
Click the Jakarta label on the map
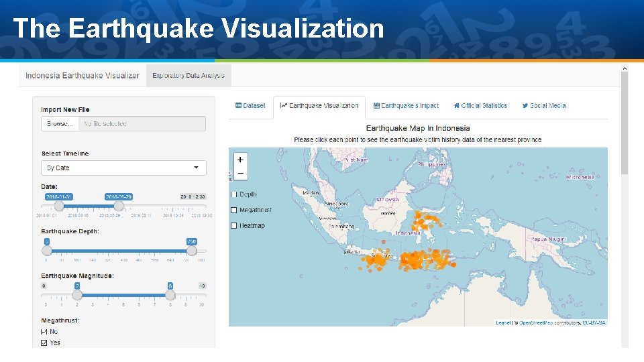point(352,251)
